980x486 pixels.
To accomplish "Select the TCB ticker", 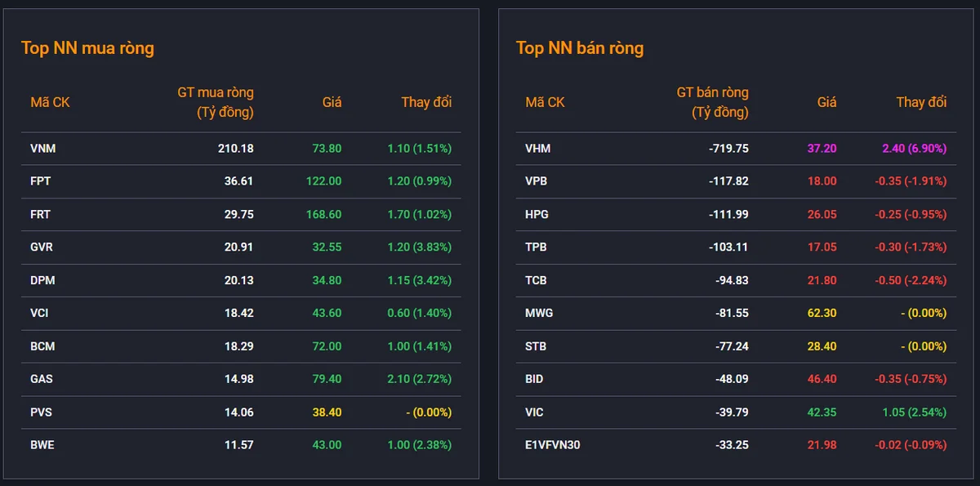I will tap(537, 280).
